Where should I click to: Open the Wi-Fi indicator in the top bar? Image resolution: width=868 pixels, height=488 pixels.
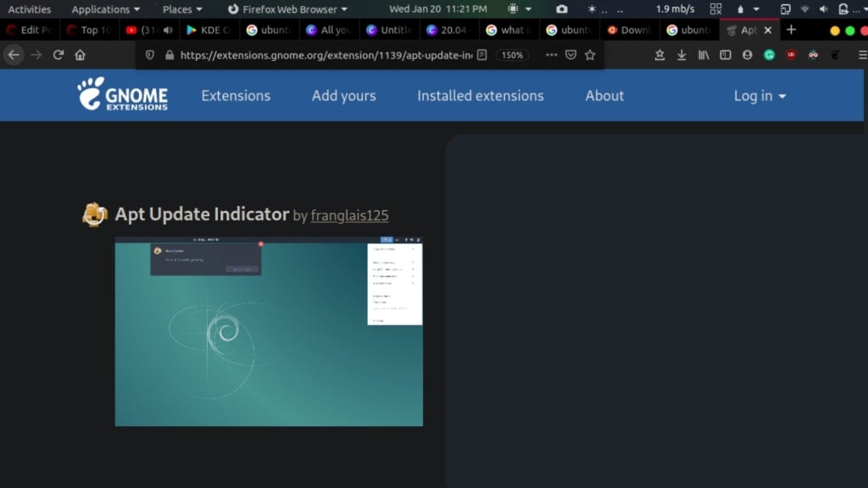[x=805, y=8]
